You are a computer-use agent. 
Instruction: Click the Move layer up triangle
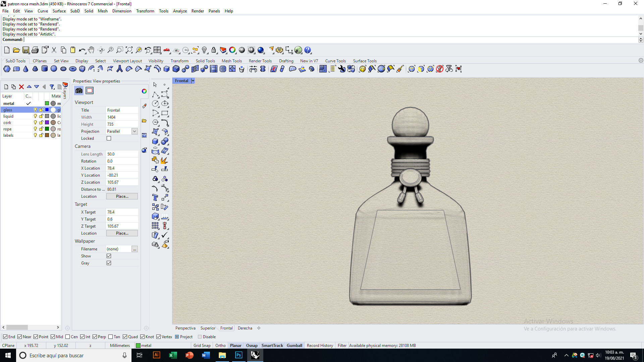coord(29,87)
